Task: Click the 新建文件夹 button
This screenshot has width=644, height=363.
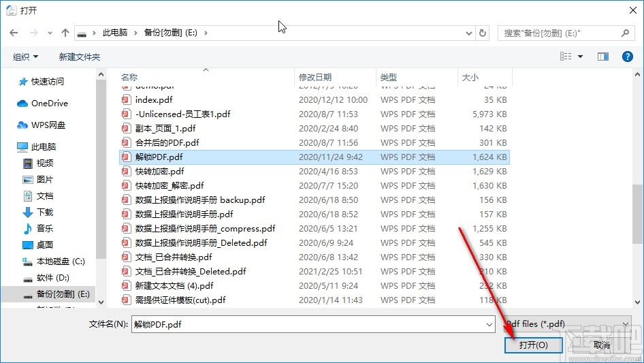Action: tap(79, 57)
